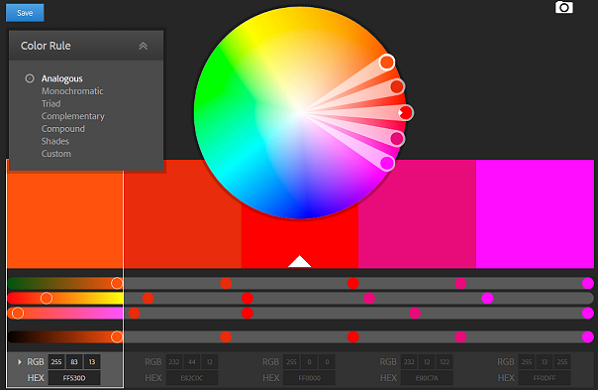This screenshot has height=390, width=598.
Task: Select the red-orange color swatch
Action: 182,214
